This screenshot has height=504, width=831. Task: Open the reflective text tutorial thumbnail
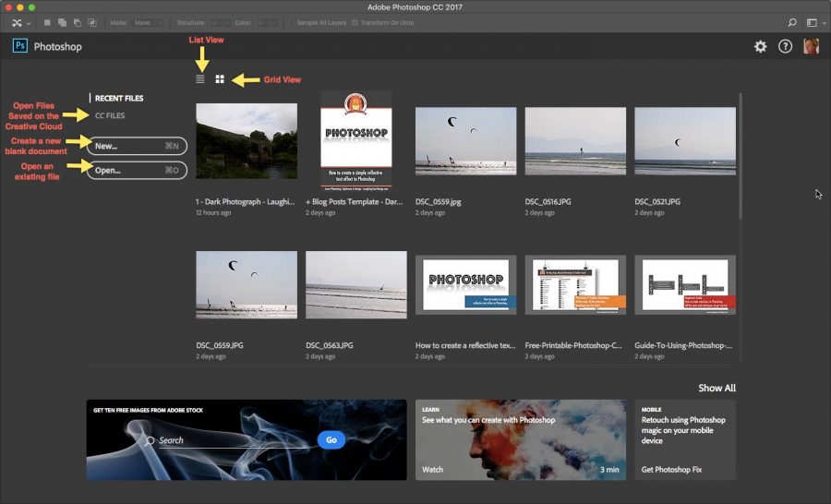[x=466, y=284]
